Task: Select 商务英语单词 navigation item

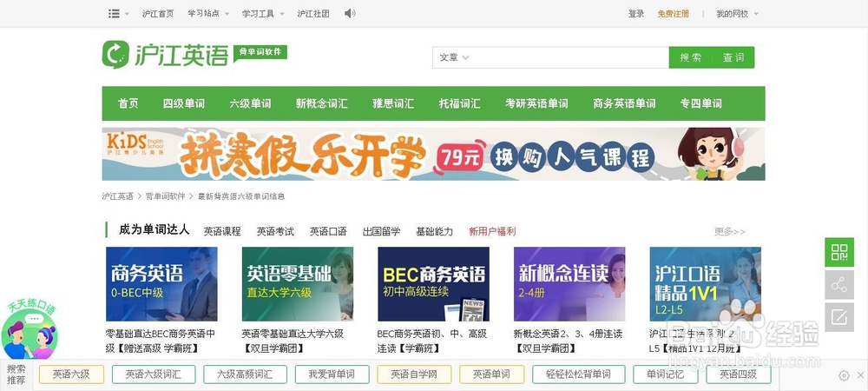Action: (624, 103)
